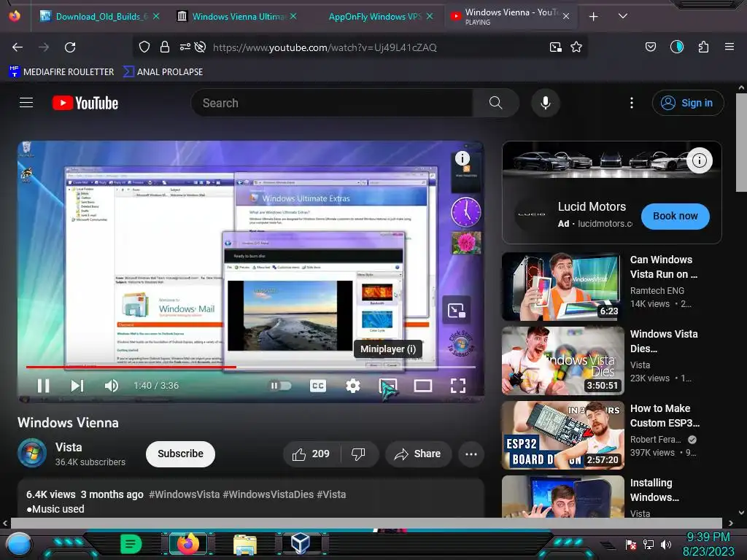This screenshot has width=747, height=560.
Task: Open the Vista channel name link
Action: pyautogui.click(x=69, y=447)
